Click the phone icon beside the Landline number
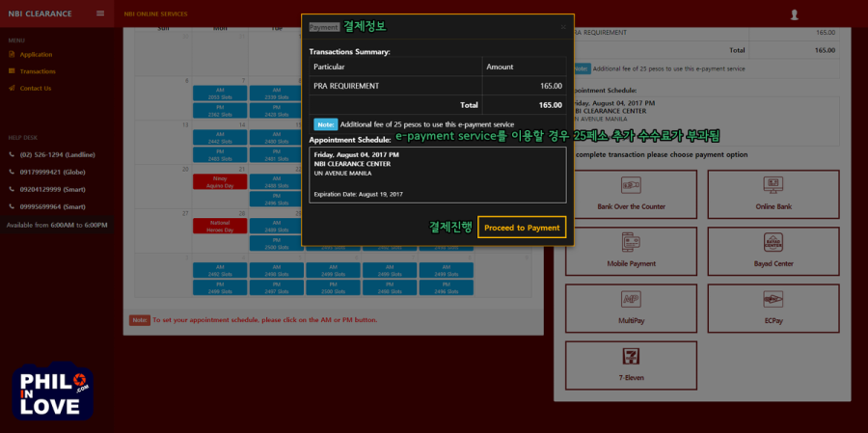Image resolution: width=868 pixels, height=433 pixels. [12, 154]
